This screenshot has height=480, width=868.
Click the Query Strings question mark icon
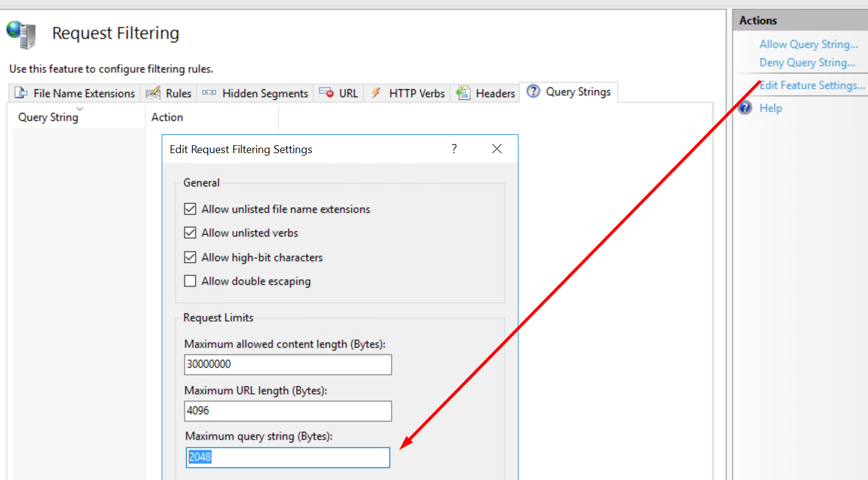point(533,91)
